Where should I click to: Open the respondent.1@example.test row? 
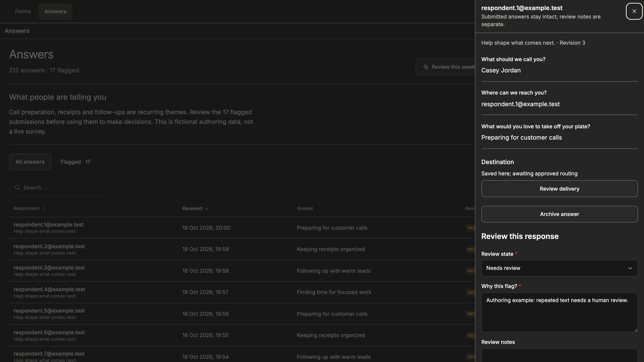(x=242, y=228)
